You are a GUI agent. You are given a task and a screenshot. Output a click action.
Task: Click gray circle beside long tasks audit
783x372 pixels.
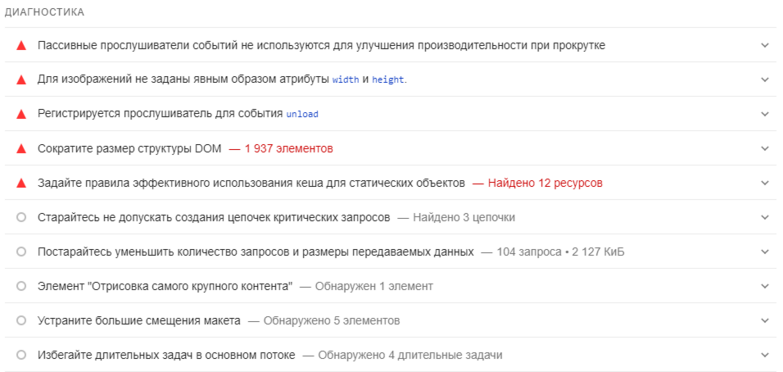point(21,355)
